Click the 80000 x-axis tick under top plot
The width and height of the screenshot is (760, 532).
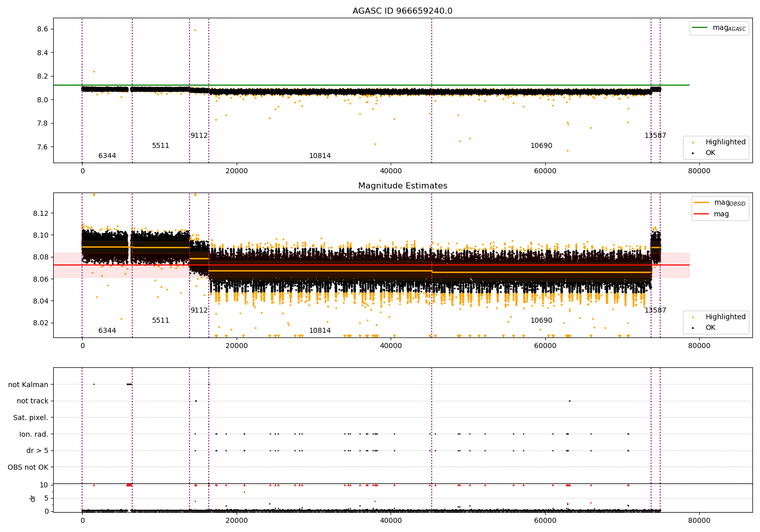pyautogui.click(x=699, y=171)
